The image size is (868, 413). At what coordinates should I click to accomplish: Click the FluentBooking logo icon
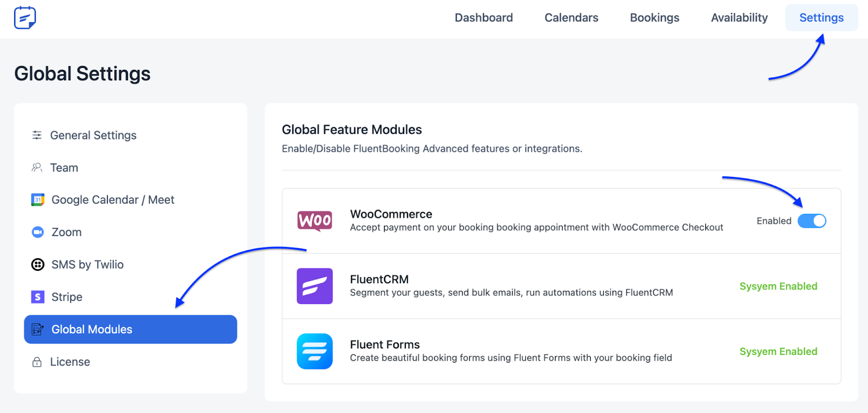click(25, 18)
